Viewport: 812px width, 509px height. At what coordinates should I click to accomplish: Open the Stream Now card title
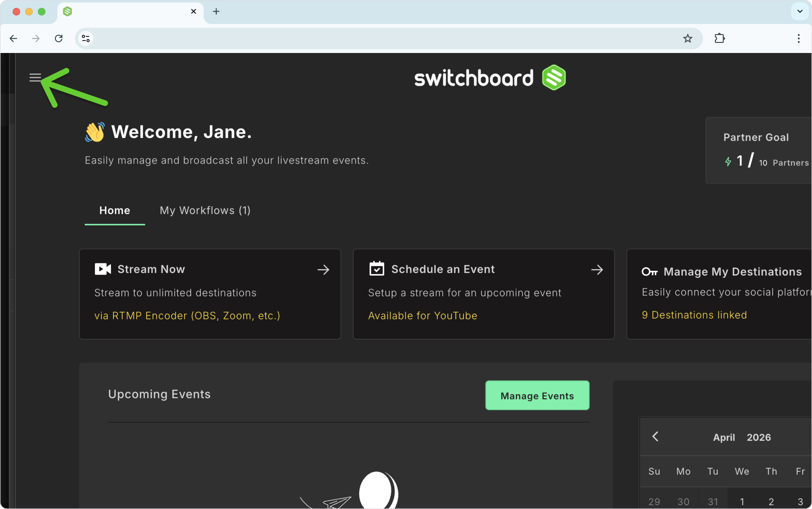point(151,269)
